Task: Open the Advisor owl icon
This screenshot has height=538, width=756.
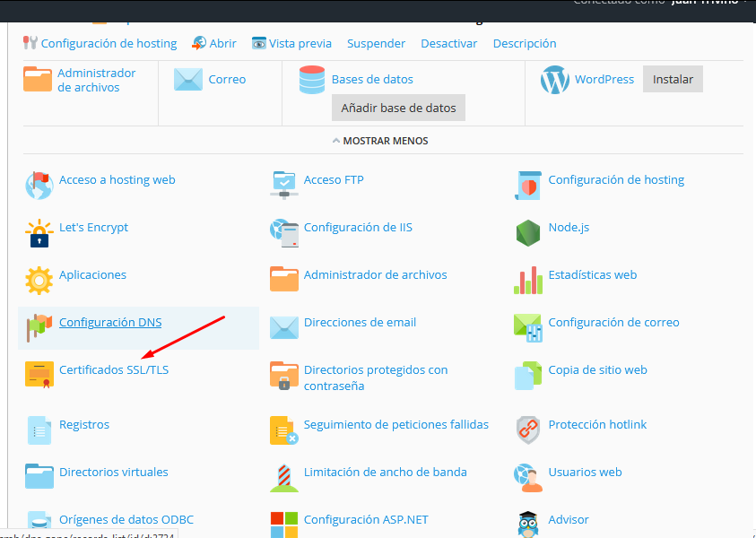Action: point(528,524)
